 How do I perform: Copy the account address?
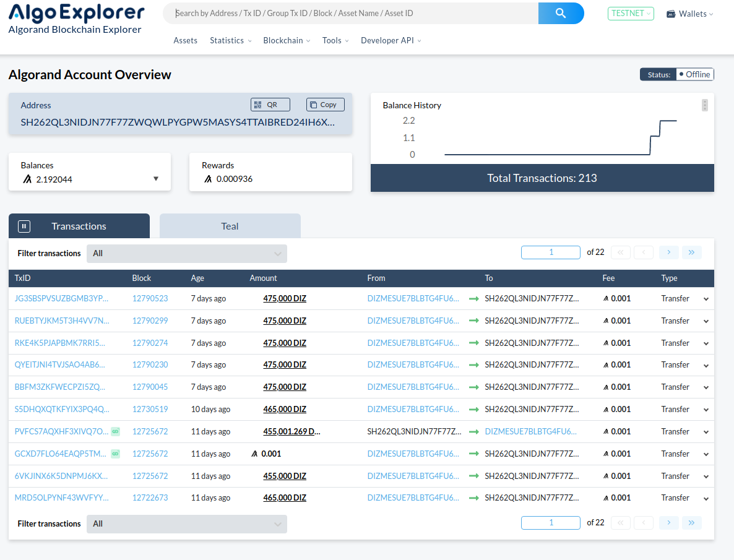[326, 105]
